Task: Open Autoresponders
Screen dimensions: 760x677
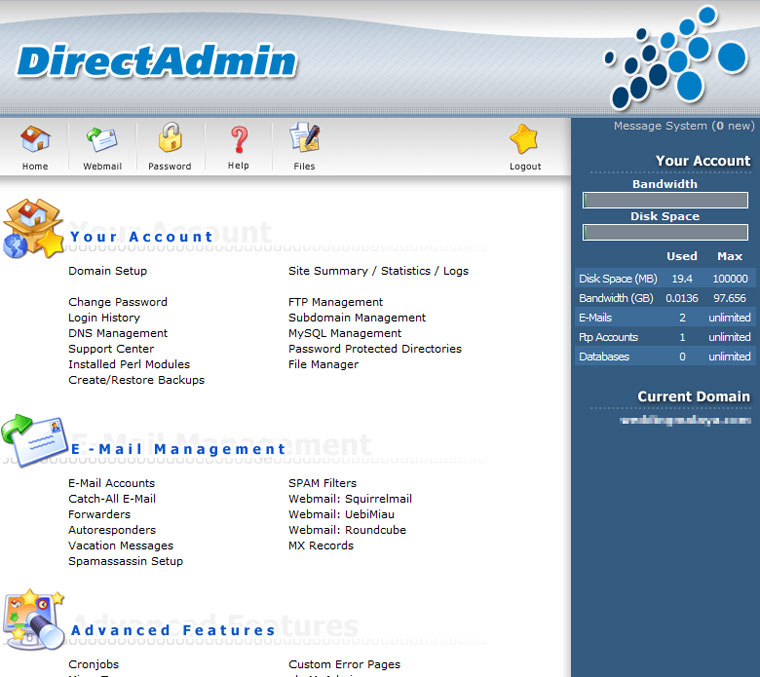Action: click(112, 530)
